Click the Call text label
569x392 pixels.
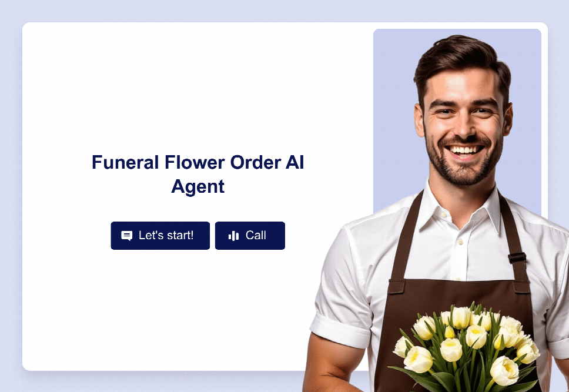tap(256, 235)
